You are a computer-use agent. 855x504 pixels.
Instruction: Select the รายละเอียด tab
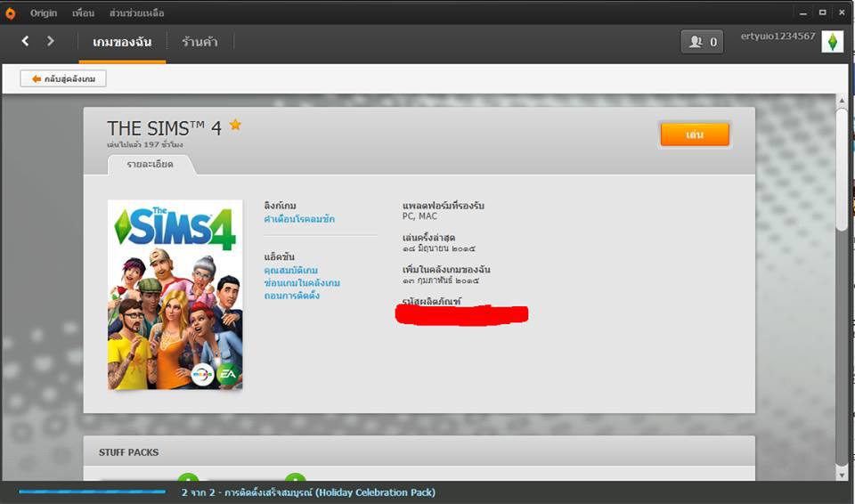coord(150,164)
